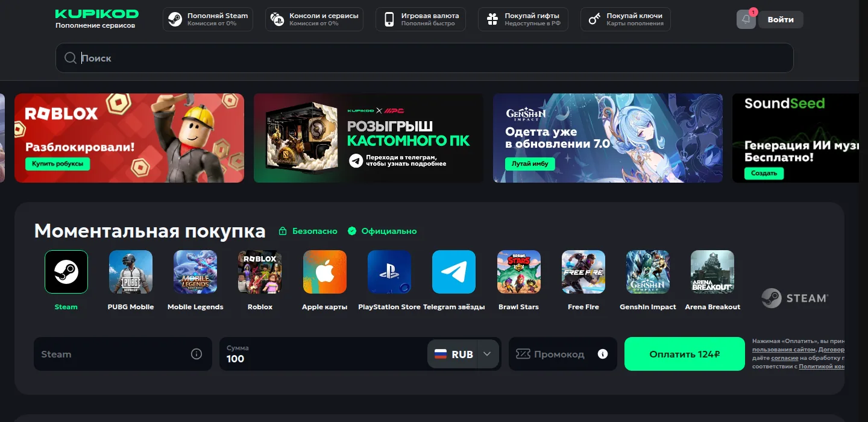Screen dimensions: 868x422
Task: Focus the Промокод input field
Action: pyautogui.click(x=563, y=354)
